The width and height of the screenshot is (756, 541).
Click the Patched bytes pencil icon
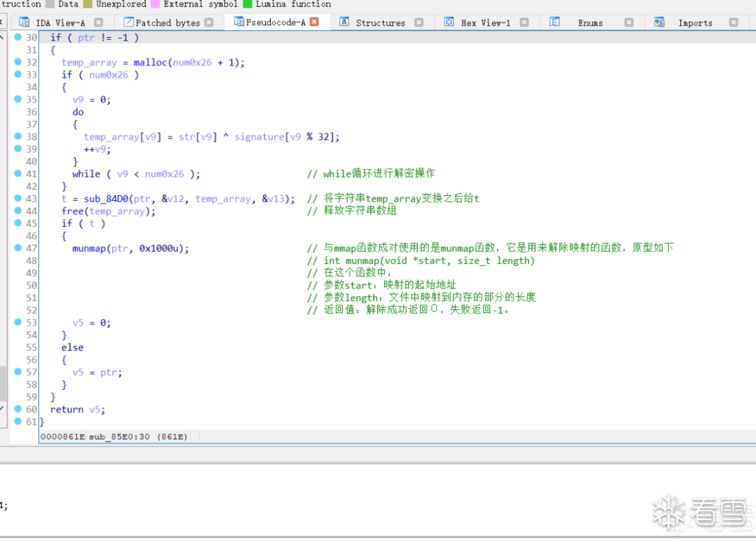pos(129,22)
